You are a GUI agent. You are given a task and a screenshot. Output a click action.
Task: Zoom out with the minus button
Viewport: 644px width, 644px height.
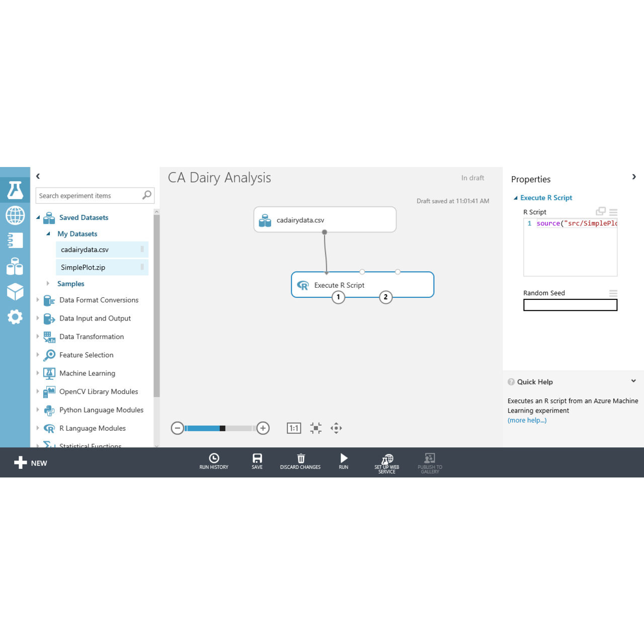(177, 428)
